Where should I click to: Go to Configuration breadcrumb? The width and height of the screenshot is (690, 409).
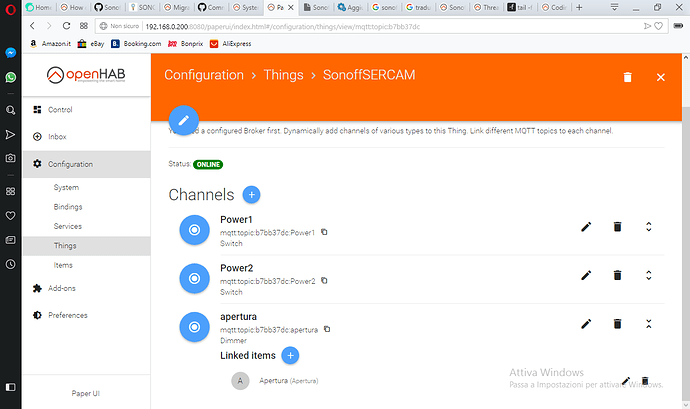204,75
